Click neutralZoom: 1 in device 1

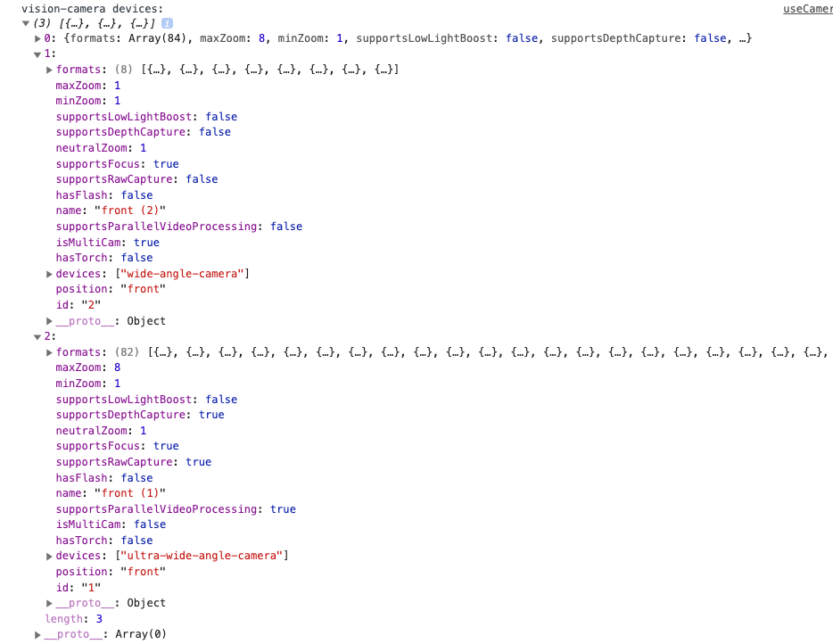click(101, 148)
